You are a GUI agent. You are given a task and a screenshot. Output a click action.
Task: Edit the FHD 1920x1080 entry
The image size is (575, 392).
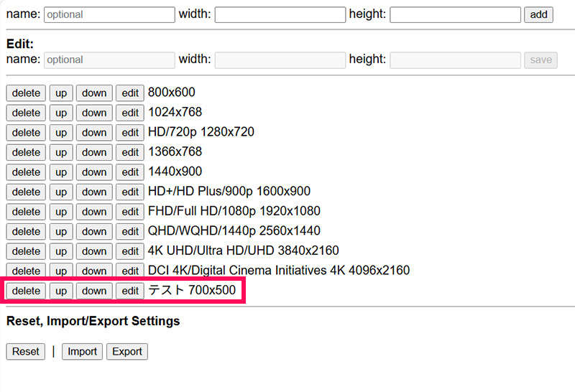130,212
